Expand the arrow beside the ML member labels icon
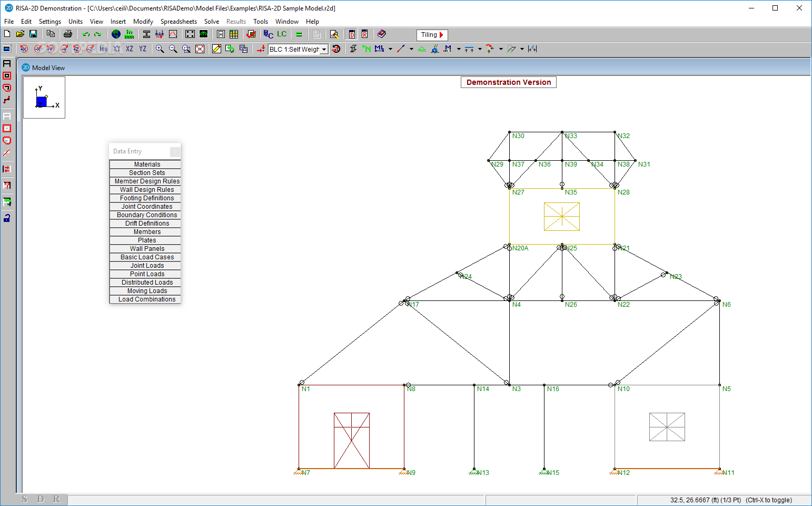Screen dimensions: 812x506 [390, 49]
